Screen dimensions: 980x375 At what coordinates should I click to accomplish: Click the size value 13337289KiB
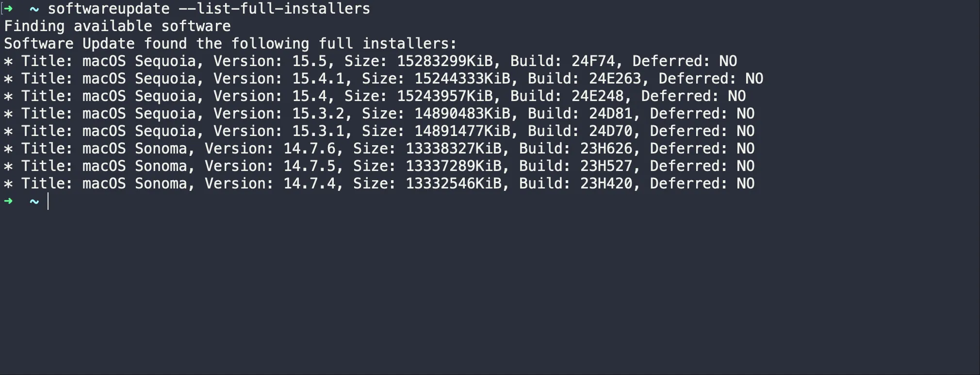pos(453,166)
